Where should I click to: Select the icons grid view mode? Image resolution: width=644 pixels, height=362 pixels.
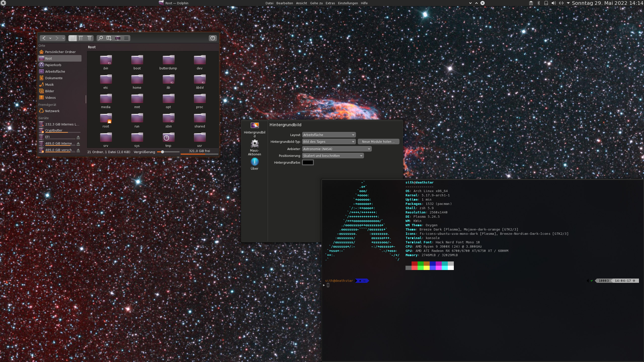tap(72, 38)
